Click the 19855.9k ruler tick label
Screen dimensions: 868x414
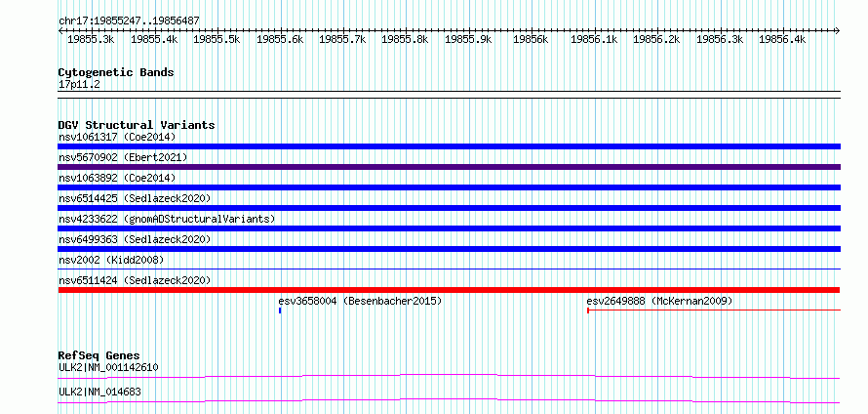pyautogui.click(x=468, y=40)
